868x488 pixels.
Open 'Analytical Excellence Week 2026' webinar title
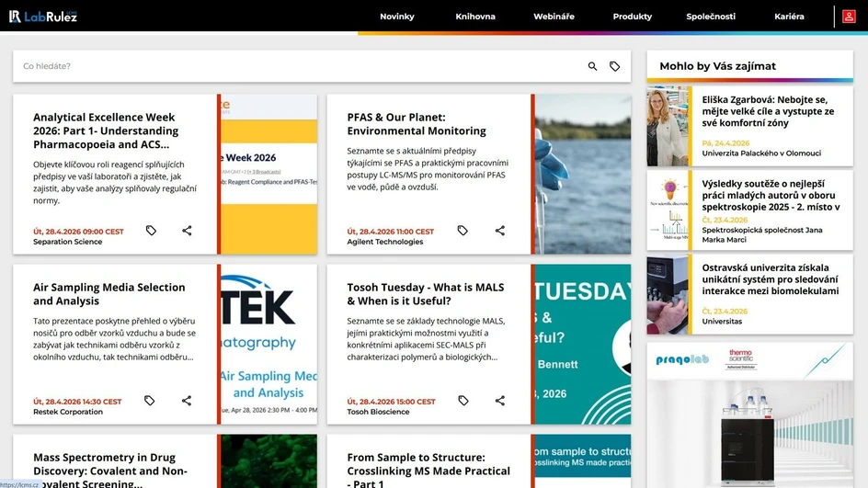pyautogui.click(x=106, y=131)
